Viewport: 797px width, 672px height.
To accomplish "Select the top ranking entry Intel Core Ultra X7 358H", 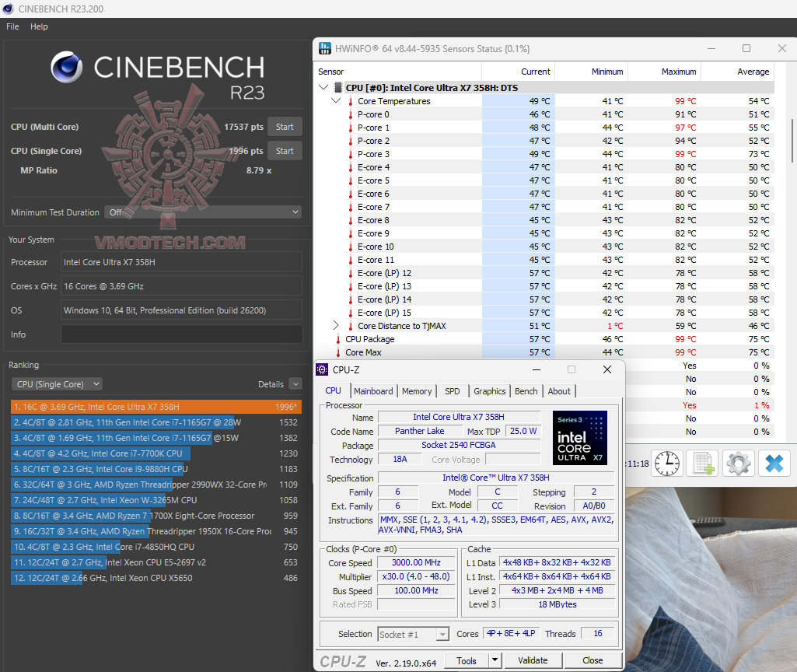I will pos(156,407).
